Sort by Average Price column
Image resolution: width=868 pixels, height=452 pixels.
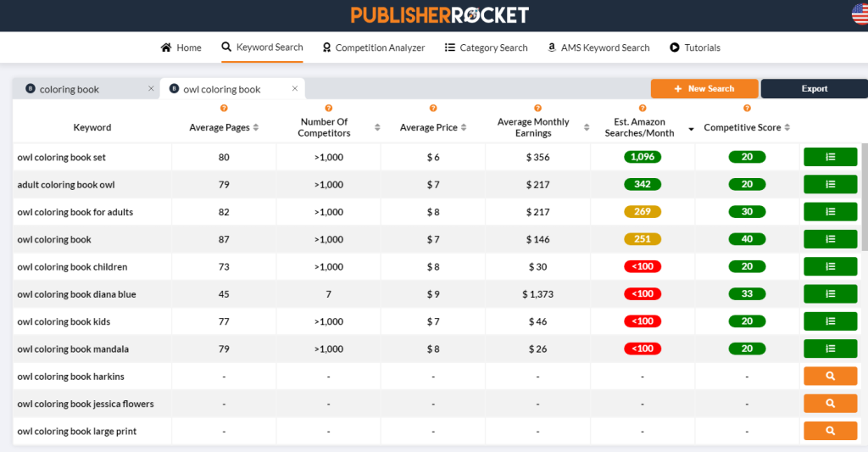pyautogui.click(x=464, y=127)
